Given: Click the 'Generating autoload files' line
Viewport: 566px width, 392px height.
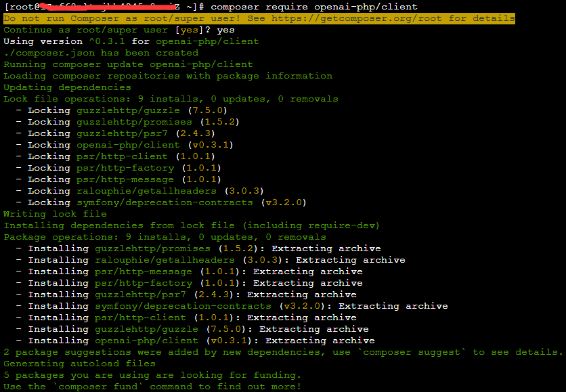Looking at the screenshot, I should click(79, 364).
